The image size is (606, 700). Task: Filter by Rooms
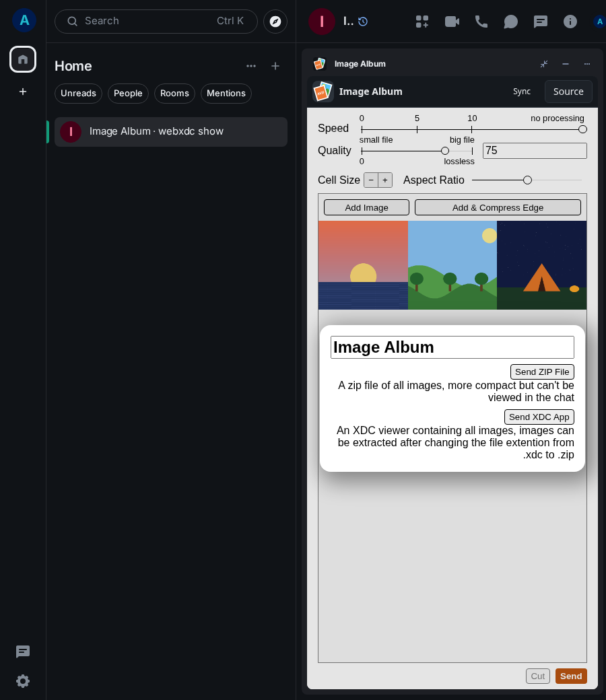(x=174, y=94)
